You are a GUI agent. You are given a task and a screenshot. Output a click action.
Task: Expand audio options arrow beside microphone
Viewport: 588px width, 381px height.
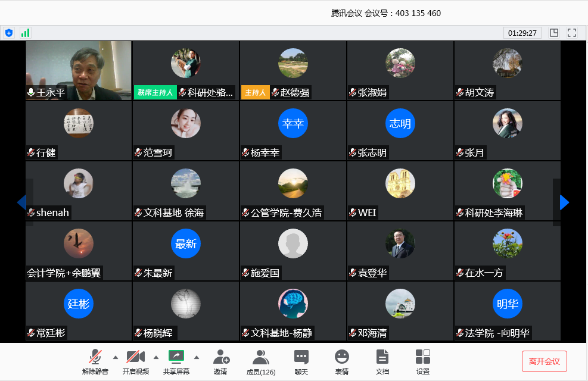[116, 358]
